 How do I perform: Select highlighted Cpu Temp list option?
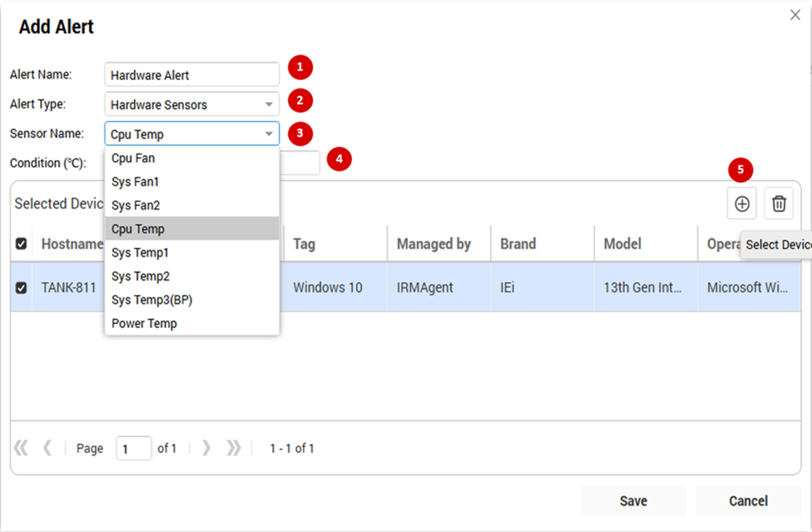(x=192, y=229)
